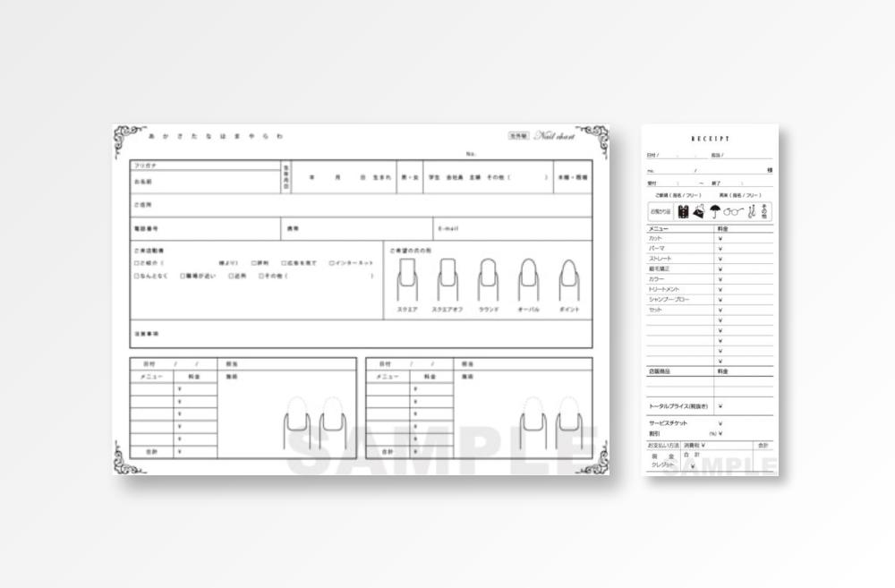Click the umbrella icon on the receipt
The width and height of the screenshot is (895, 588).
[x=715, y=212]
